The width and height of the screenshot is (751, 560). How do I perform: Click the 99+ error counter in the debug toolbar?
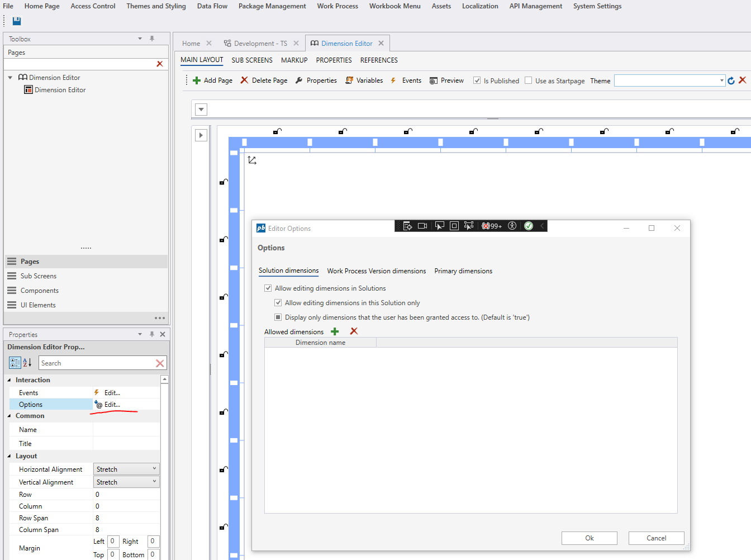point(492,226)
